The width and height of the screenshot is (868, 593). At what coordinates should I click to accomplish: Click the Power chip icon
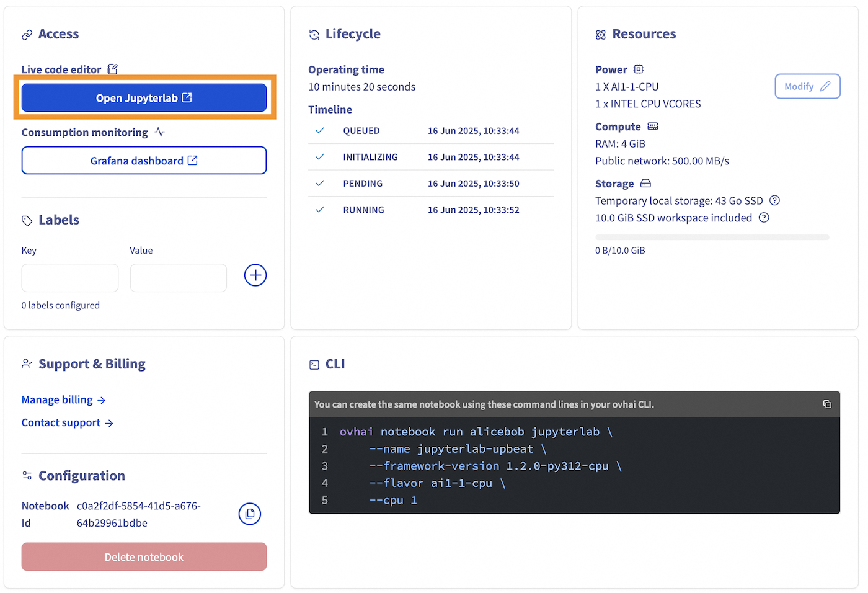[639, 69]
